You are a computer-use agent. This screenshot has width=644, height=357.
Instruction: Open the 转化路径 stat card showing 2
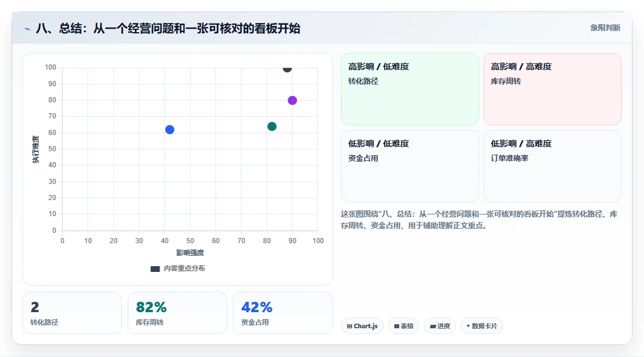pyautogui.click(x=72, y=313)
